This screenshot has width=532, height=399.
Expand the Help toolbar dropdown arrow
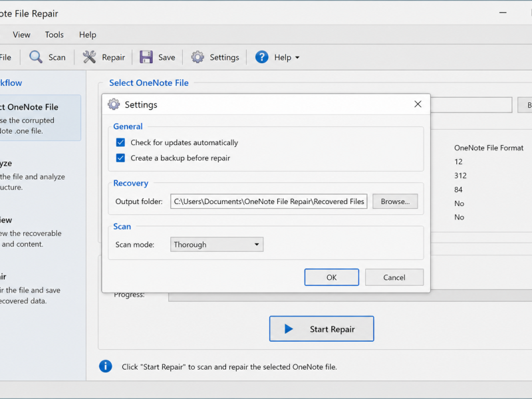point(297,58)
